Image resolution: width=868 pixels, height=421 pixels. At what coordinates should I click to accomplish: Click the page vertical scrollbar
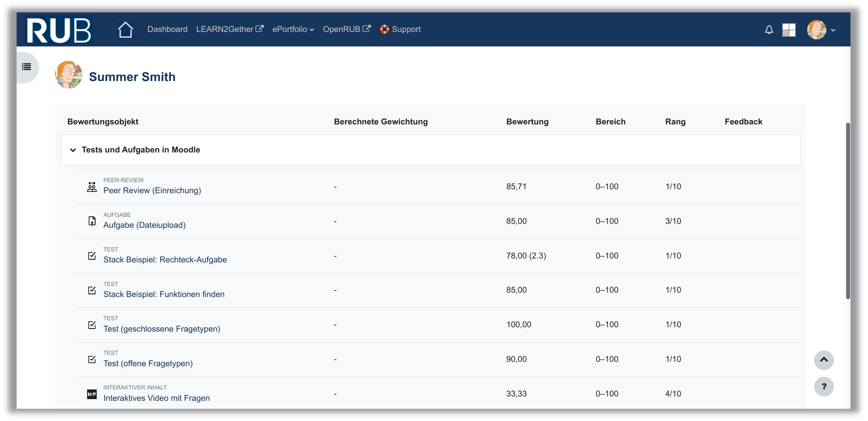click(848, 210)
